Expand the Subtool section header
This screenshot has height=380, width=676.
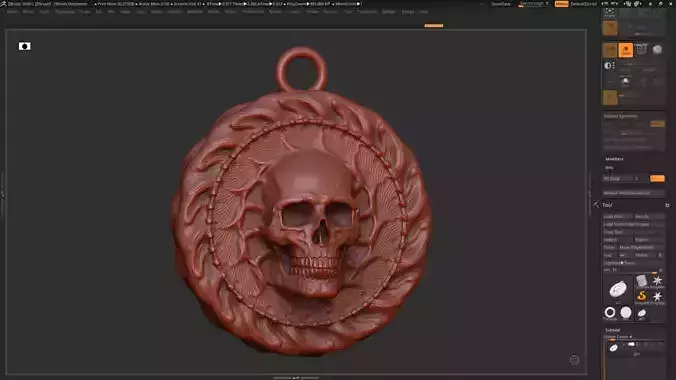pyautogui.click(x=613, y=330)
